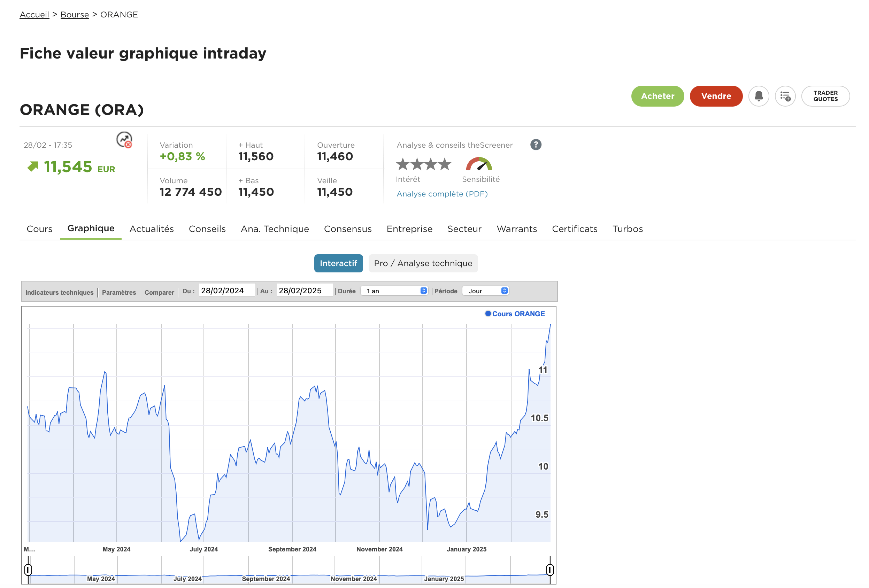Screen dimensions: 869x588
Task: Open Trader Quotes
Action: pos(825,96)
